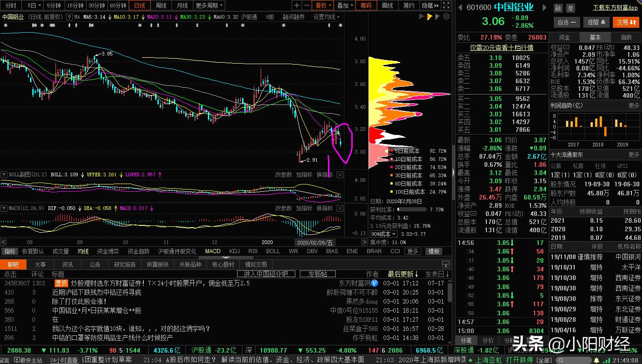This screenshot has height=364, width=642.
Task: Open the 24小时直播 live feed
Action: click(64, 360)
